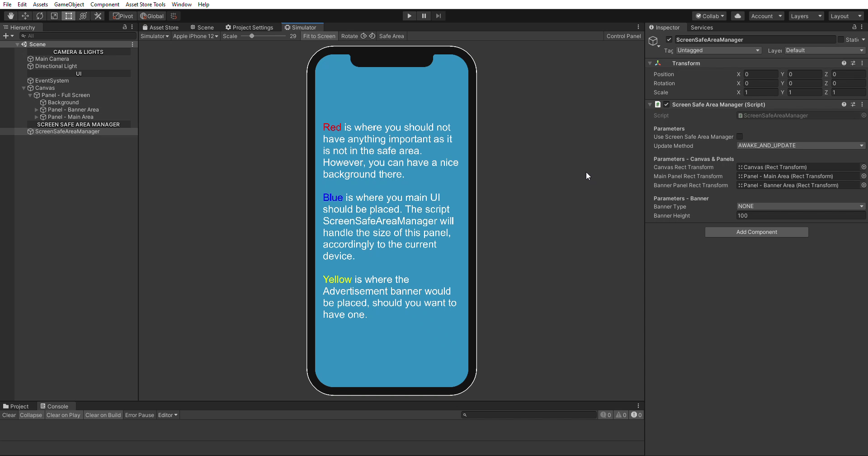Toggle Error Pause in console

click(x=140, y=415)
